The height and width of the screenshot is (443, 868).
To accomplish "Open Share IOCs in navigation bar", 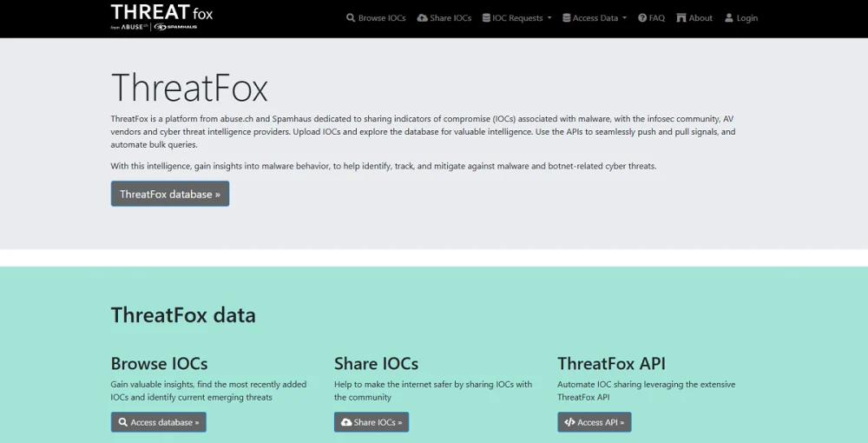I will 444,17.
